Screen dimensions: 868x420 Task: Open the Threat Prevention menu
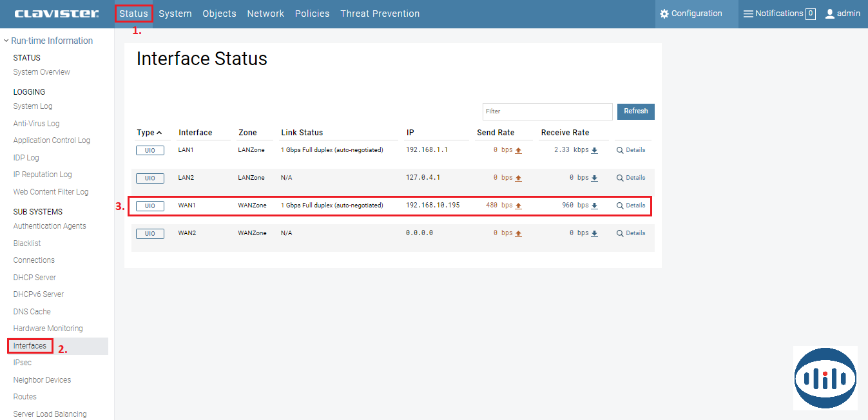[x=380, y=14]
